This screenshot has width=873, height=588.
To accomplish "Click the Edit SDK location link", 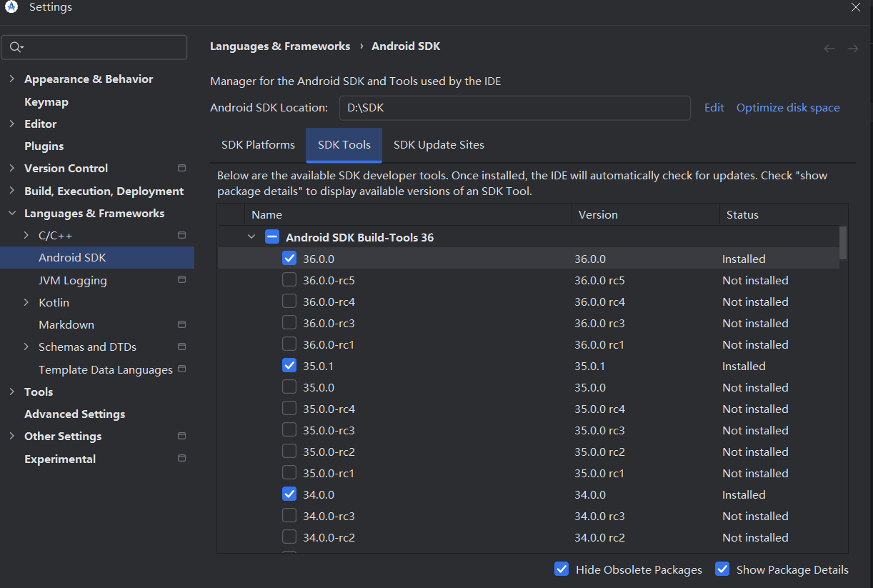I will (x=714, y=108).
